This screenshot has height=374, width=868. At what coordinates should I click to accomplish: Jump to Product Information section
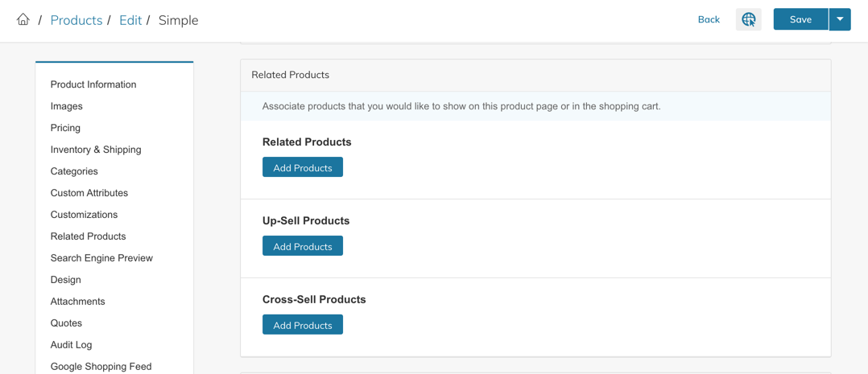pos(93,84)
